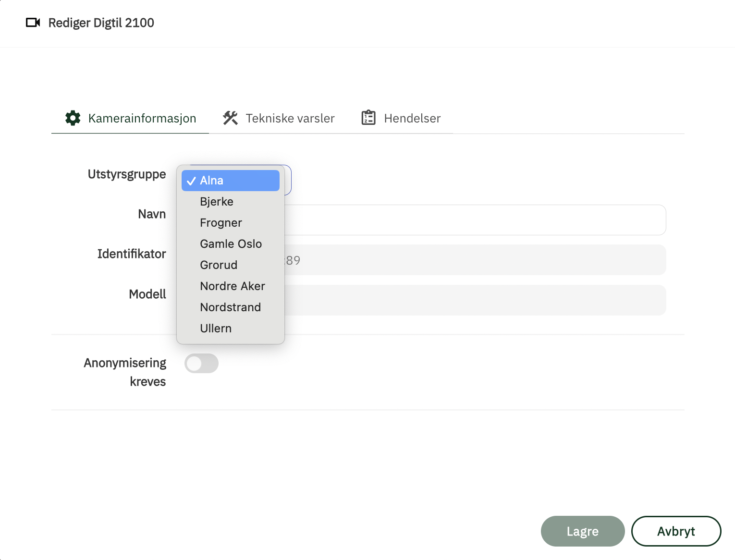
Task: Open the Hendelser tab
Action: [x=400, y=118]
